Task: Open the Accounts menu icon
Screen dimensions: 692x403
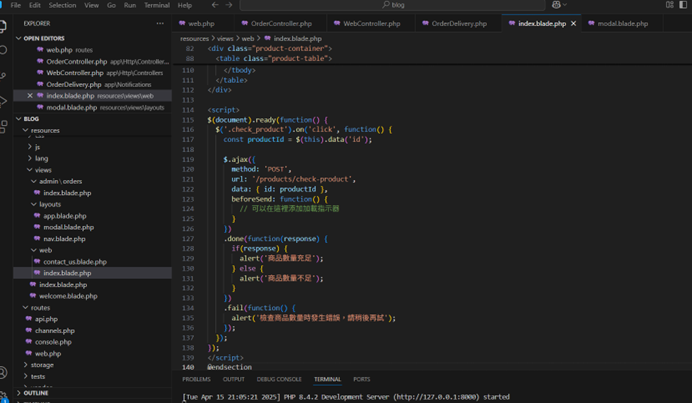Action: click(4, 372)
